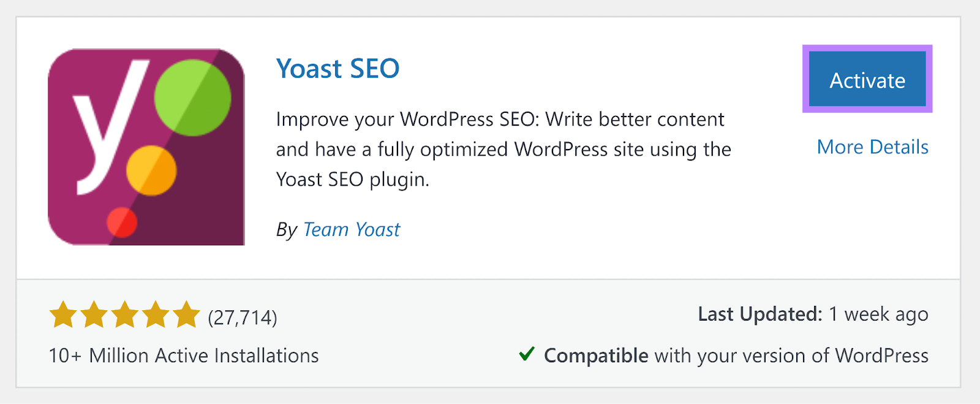Image resolution: width=980 pixels, height=404 pixels.
Task: Activate the Yoast SEO plugin
Action: tap(867, 80)
